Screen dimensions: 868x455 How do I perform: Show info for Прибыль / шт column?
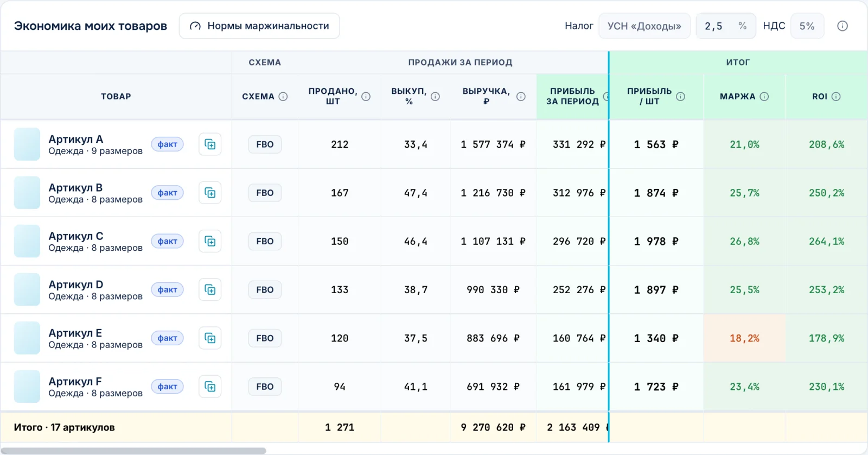coord(680,97)
